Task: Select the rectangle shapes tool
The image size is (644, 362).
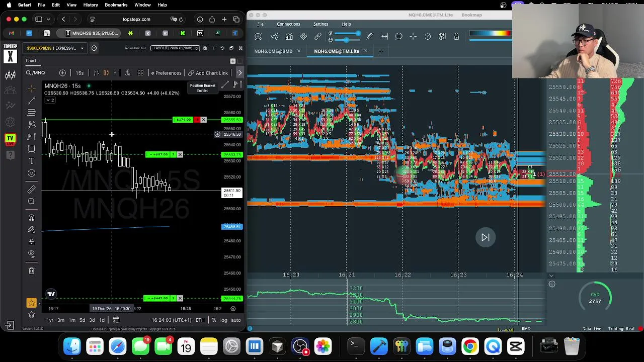Action: tap(31, 149)
